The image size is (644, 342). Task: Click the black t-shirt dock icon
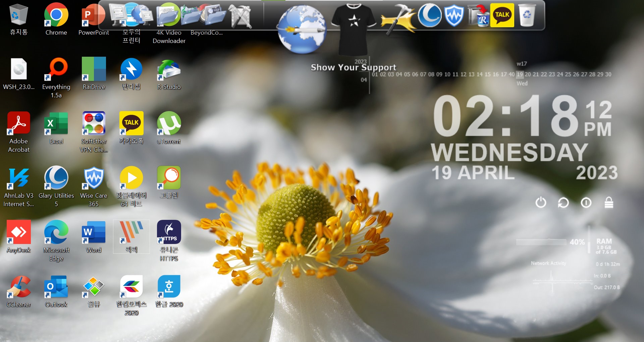coord(353,30)
